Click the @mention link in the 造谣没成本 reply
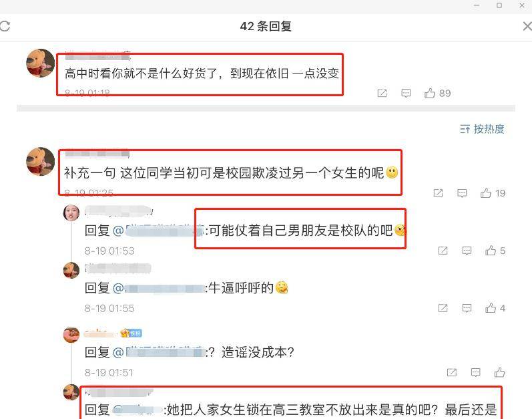This screenshot has width=532, height=419. pyautogui.click(x=159, y=352)
